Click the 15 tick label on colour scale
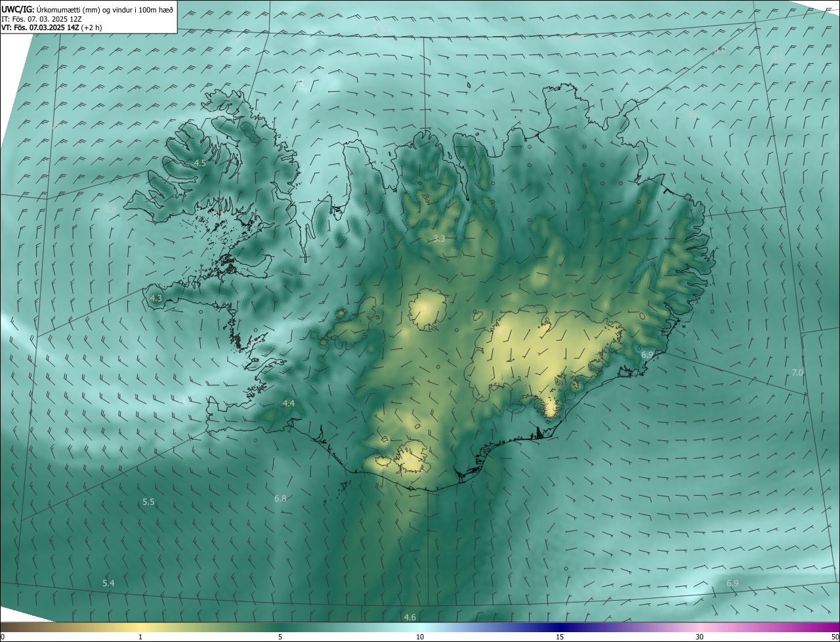 (560, 637)
